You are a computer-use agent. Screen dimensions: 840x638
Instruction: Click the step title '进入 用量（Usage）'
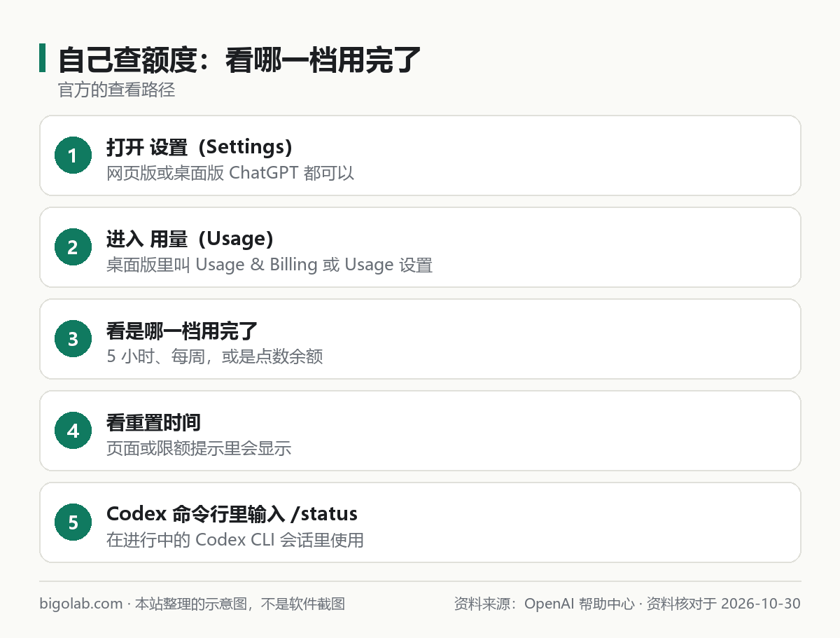click(190, 239)
